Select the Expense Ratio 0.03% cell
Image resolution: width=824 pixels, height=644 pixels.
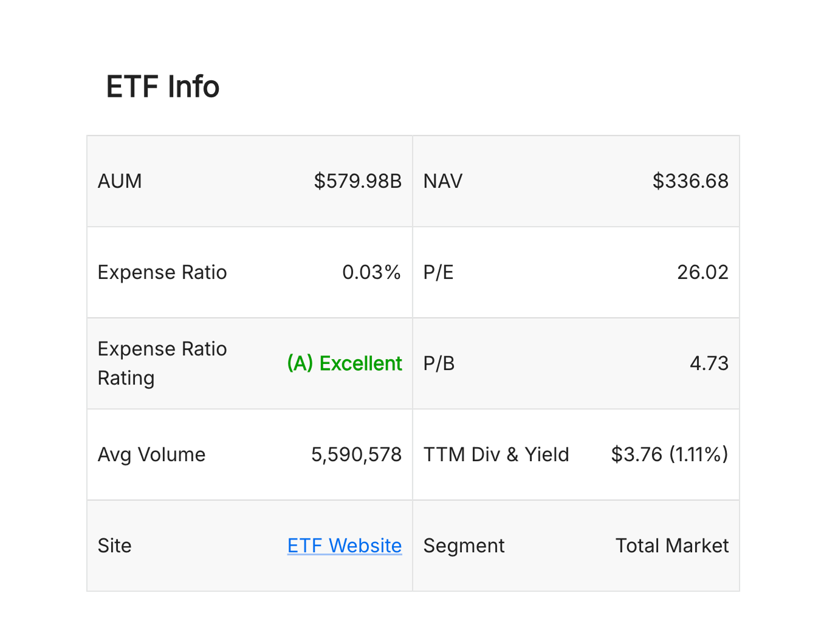[372, 272]
